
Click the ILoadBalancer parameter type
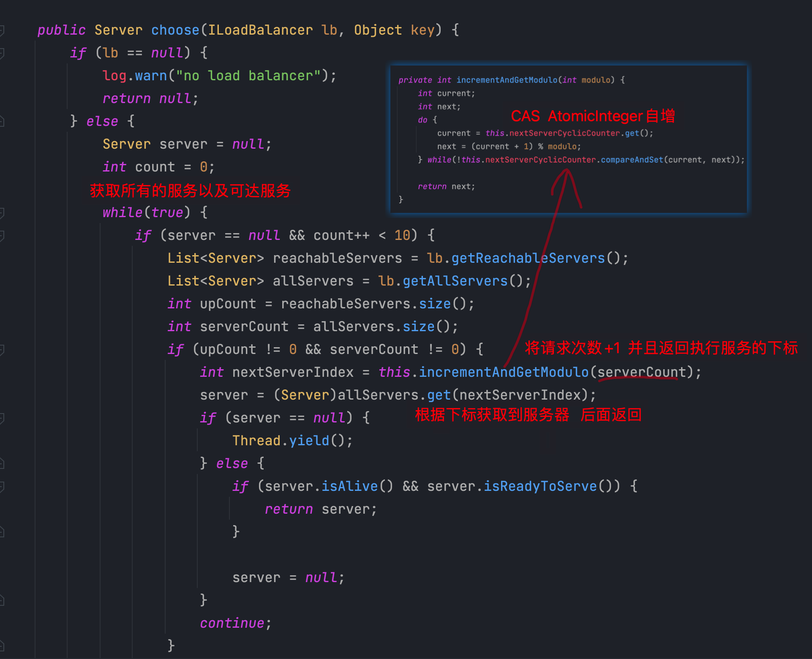(260, 30)
